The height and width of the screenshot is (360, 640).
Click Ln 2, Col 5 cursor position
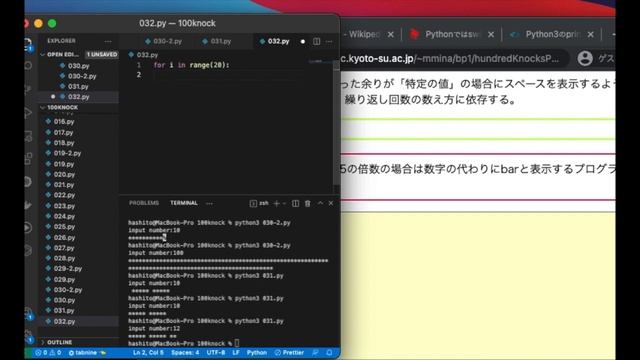click(148, 353)
